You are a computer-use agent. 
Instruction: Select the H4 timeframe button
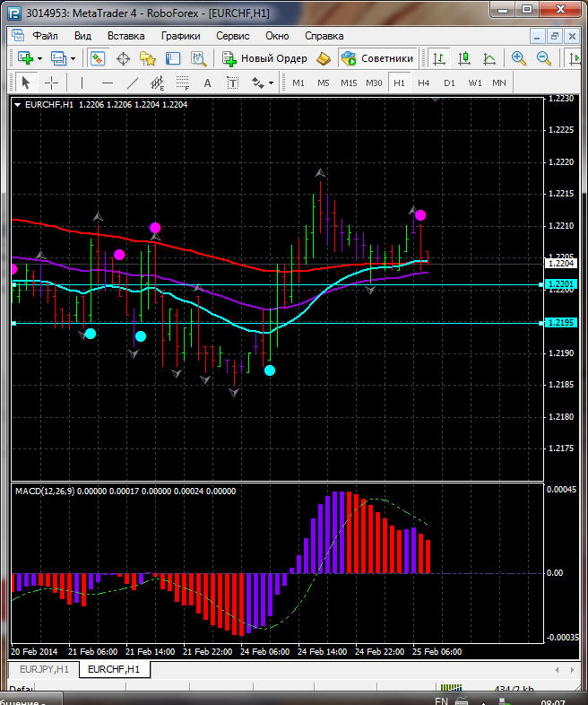click(x=424, y=83)
